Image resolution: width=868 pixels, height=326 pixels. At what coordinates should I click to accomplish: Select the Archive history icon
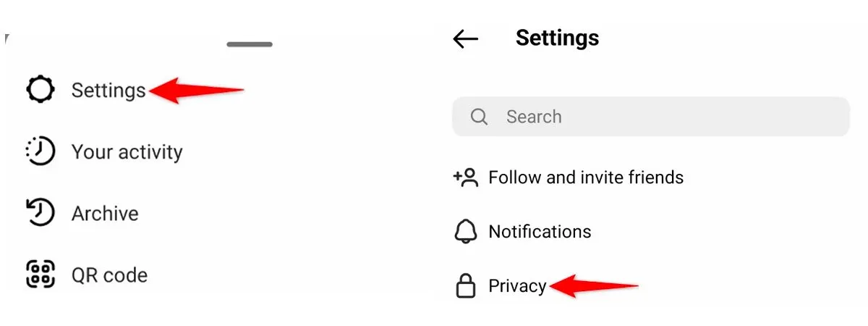click(41, 213)
